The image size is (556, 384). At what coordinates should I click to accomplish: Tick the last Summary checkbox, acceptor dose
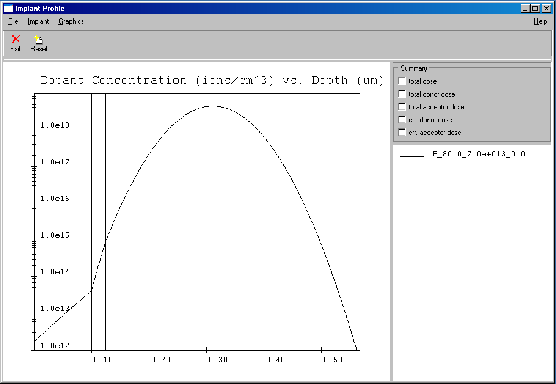tap(402, 132)
